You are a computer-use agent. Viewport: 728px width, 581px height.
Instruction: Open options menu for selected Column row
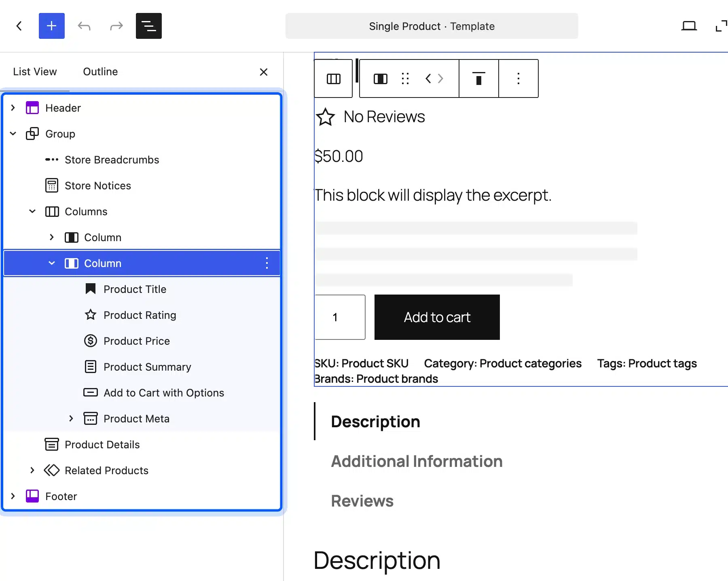point(267,263)
